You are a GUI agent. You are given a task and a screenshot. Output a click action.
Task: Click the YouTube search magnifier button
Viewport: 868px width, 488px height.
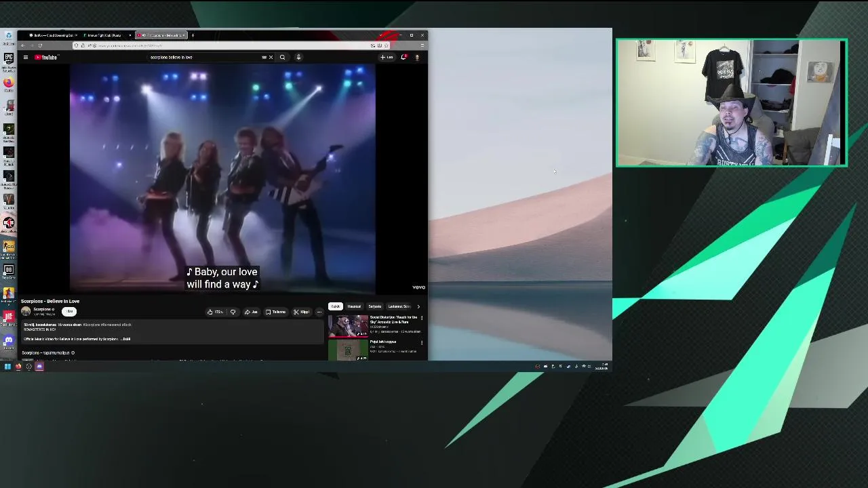[282, 57]
